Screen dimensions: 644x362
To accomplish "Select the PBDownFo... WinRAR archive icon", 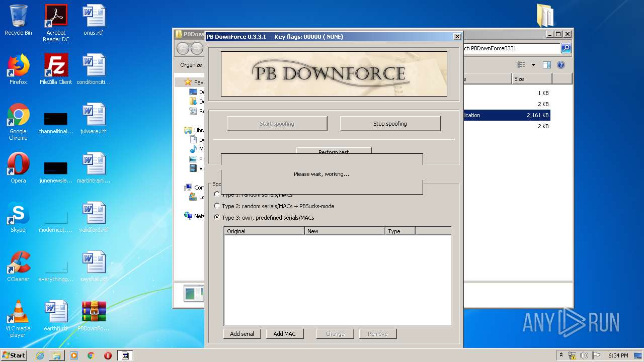I will pos(94,316).
